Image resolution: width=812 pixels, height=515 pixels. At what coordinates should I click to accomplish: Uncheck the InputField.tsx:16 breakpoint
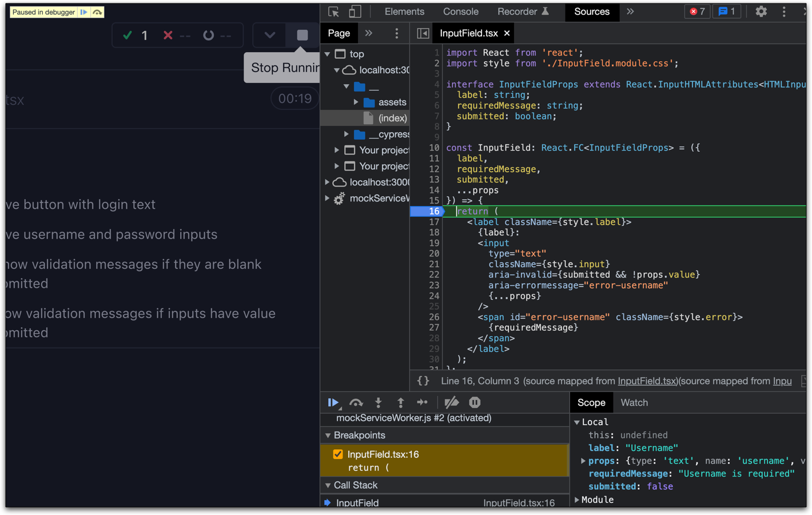coord(337,454)
